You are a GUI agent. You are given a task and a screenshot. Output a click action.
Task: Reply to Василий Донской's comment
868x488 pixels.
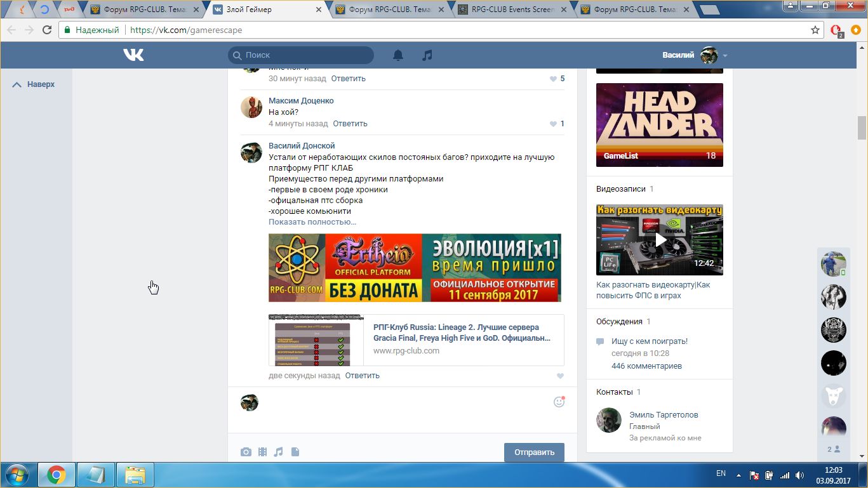[x=362, y=376]
